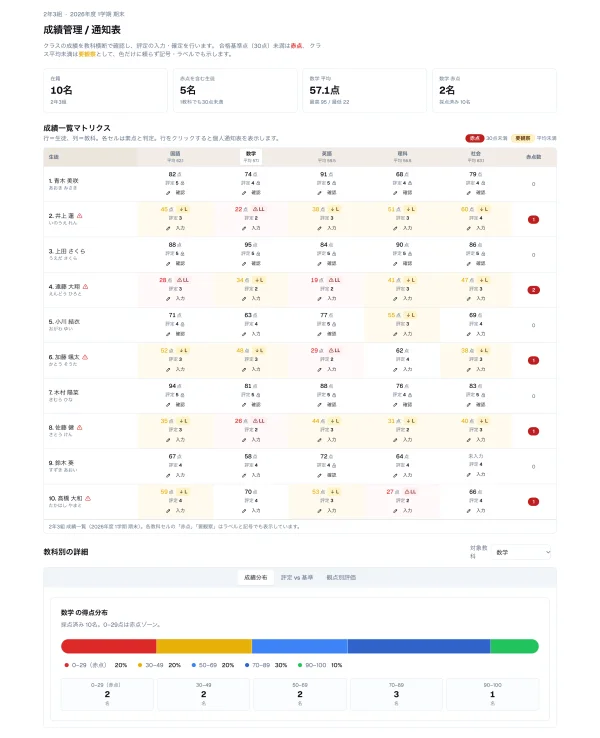Select the 数学 column header
Image resolution: width=600 pixels, height=738 pixels.
pos(251,157)
